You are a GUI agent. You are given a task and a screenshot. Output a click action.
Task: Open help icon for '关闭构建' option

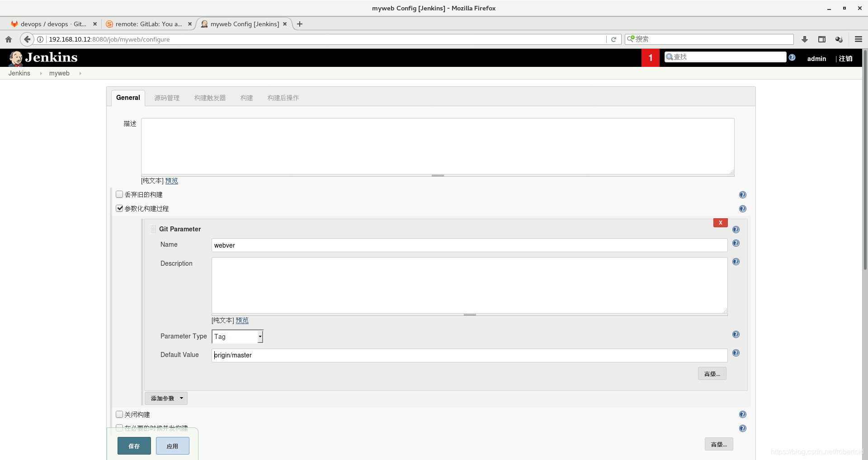743,414
